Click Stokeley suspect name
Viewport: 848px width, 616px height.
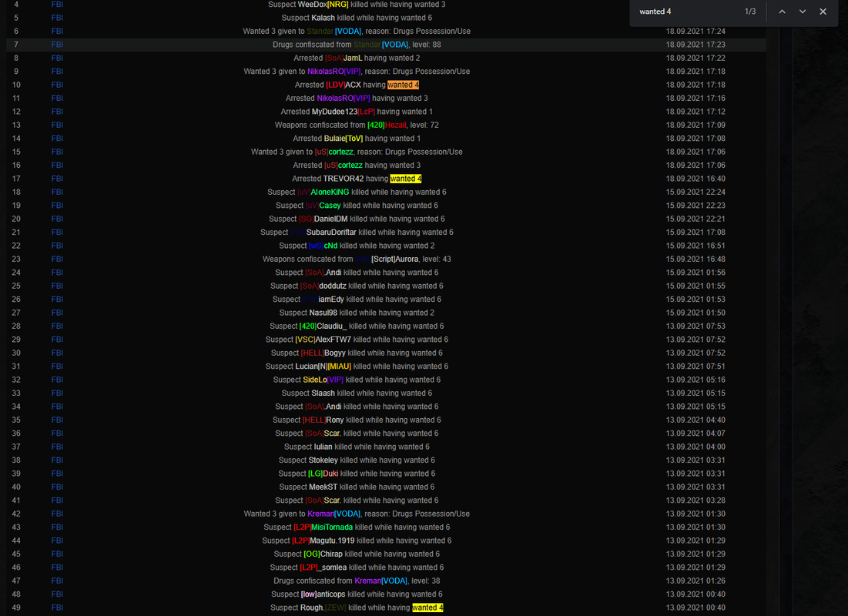tap(323, 460)
